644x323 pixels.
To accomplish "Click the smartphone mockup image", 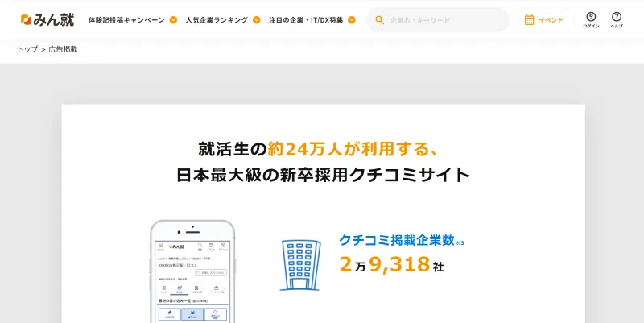I will click(x=192, y=271).
